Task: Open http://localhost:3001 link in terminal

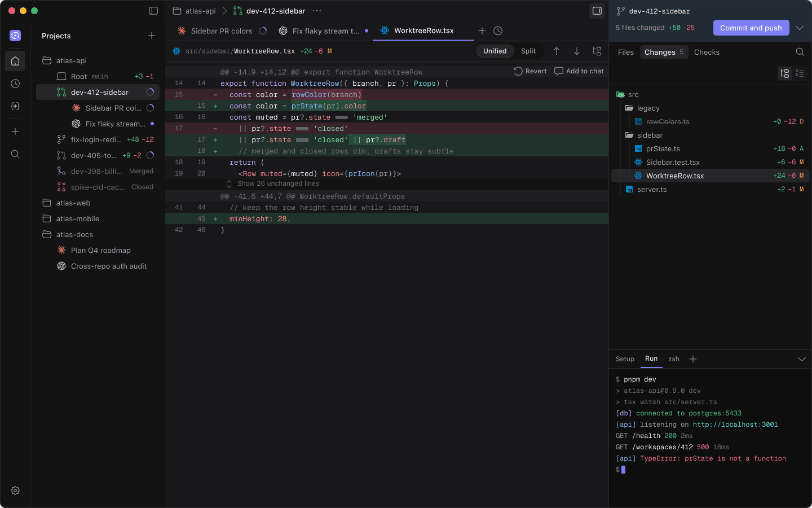Action: point(735,424)
